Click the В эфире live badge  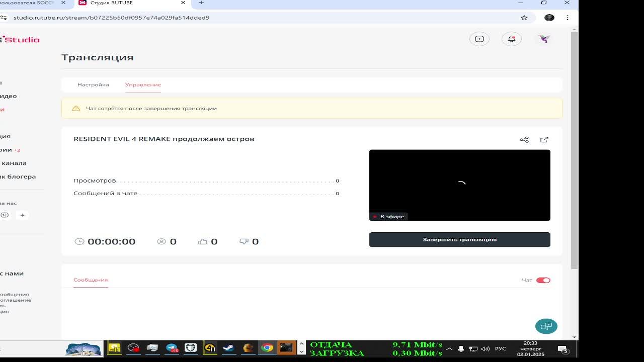[x=388, y=217]
